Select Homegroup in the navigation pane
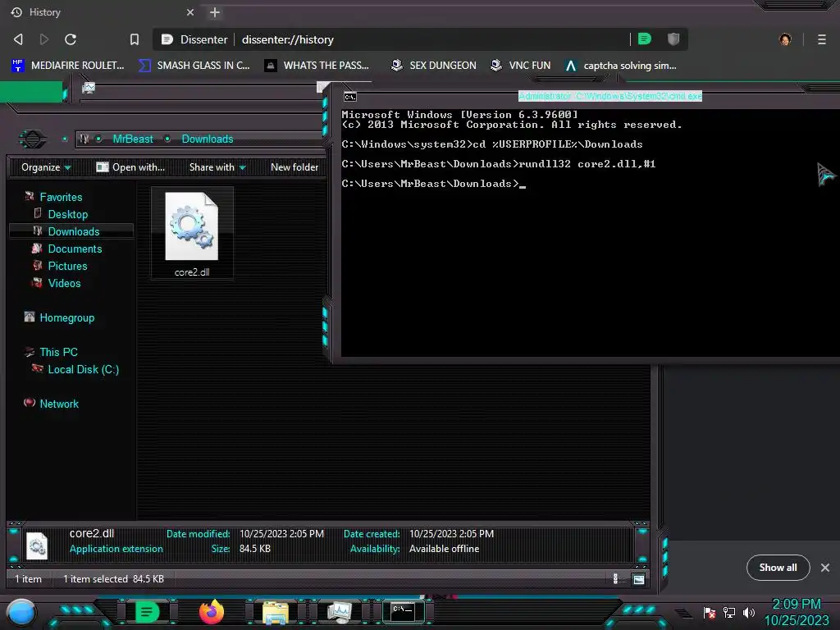Image resolution: width=840 pixels, height=630 pixels. [x=66, y=317]
